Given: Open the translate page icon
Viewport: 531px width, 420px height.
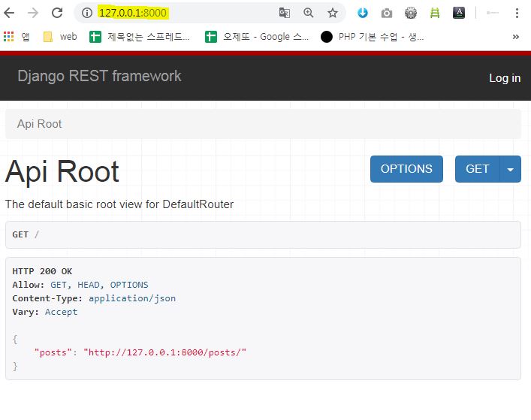Looking at the screenshot, I should point(285,13).
